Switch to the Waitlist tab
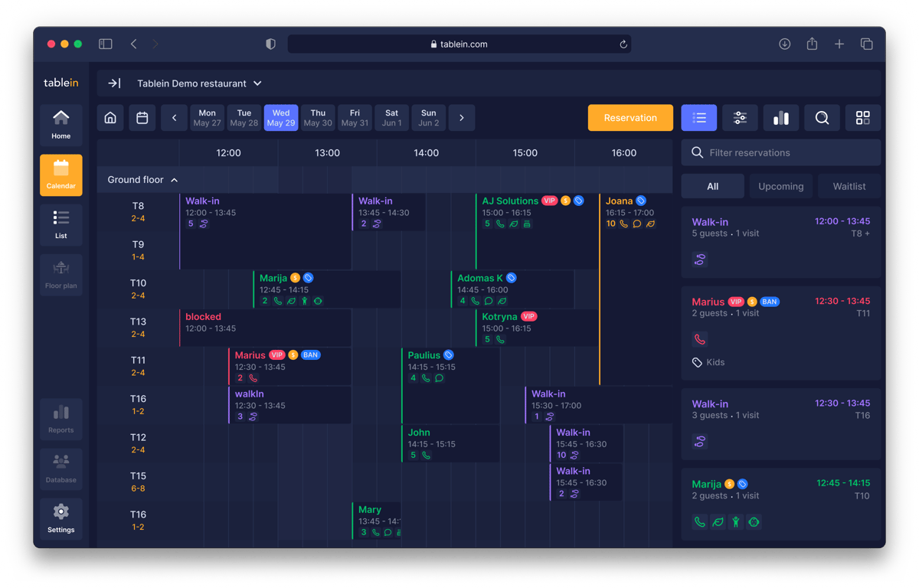The height and width of the screenshot is (588, 919). tap(849, 186)
